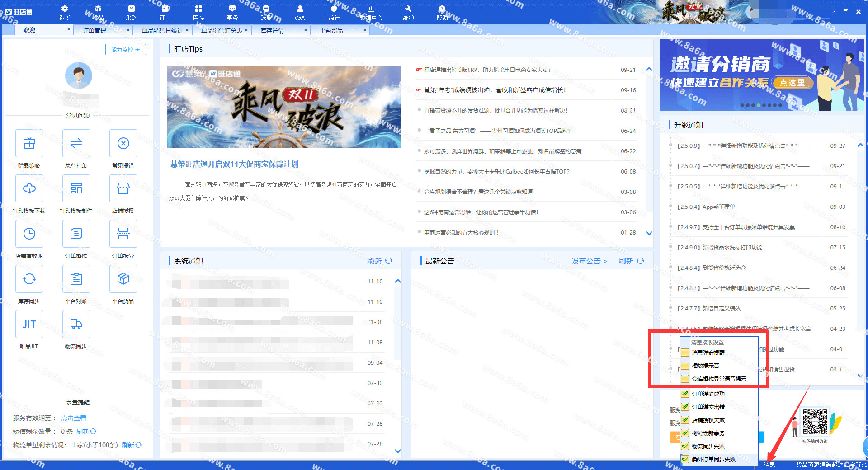Open the 慧策旺店通开启双11大促商家保障计划 headline
The width and height of the screenshot is (868, 470).
(x=234, y=164)
